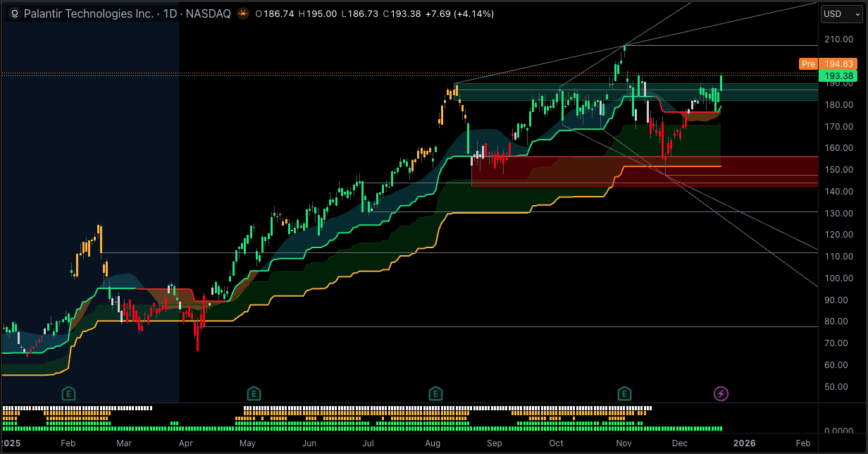
Task: Click 2026 on the time axis
Action: point(744,443)
